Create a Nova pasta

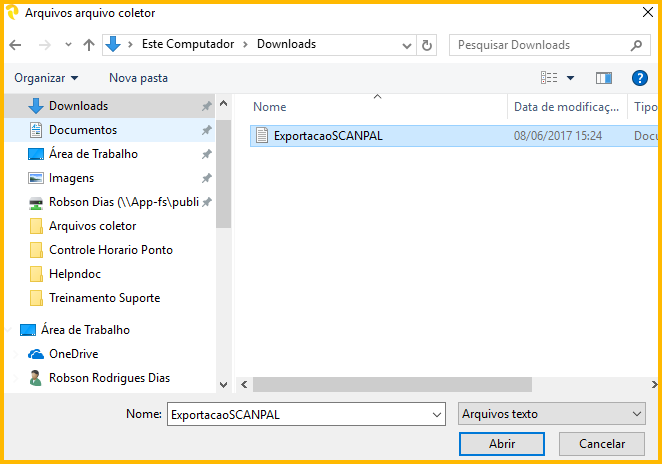point(138,78)
